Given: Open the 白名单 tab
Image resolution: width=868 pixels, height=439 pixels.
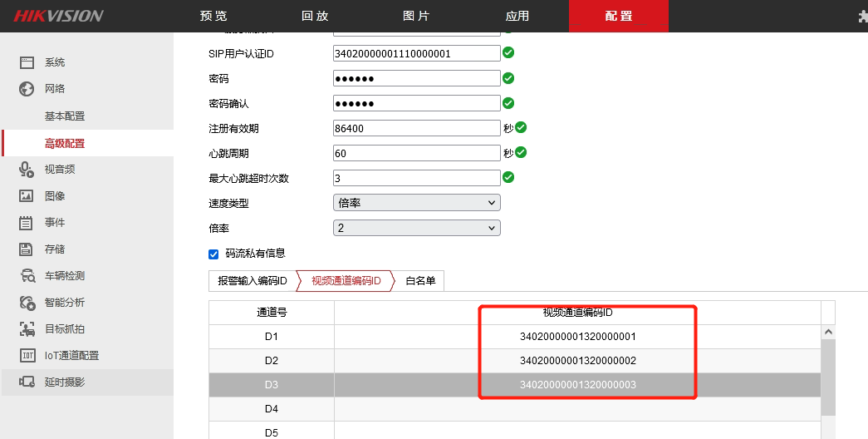Looking at the screenshot, I should click(420, 281).
